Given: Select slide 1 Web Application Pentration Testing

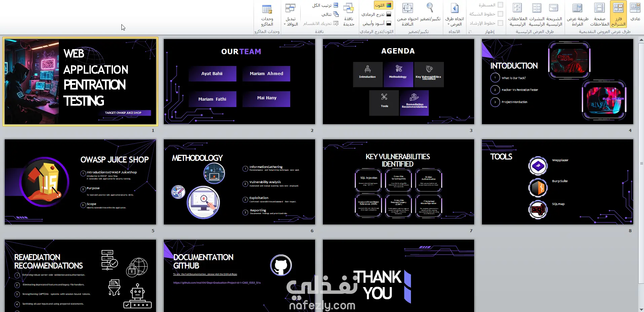Looking at the screenshot, I should point(80,81).
